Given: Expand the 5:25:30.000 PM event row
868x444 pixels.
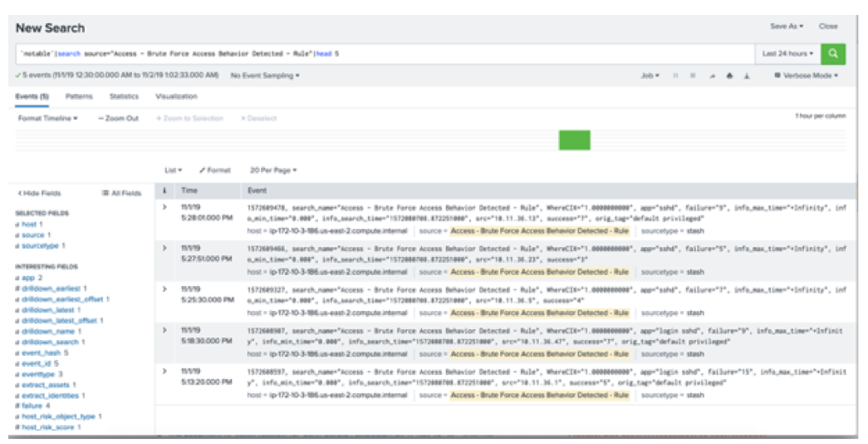Looking at the screenshot, I should [x=164, y=289].
